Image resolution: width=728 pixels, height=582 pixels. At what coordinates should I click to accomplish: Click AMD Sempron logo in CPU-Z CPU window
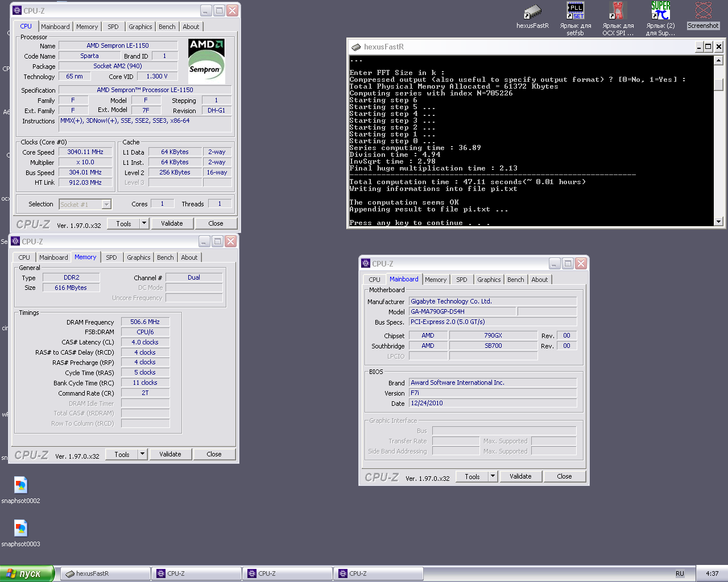[x=206, y=61]
